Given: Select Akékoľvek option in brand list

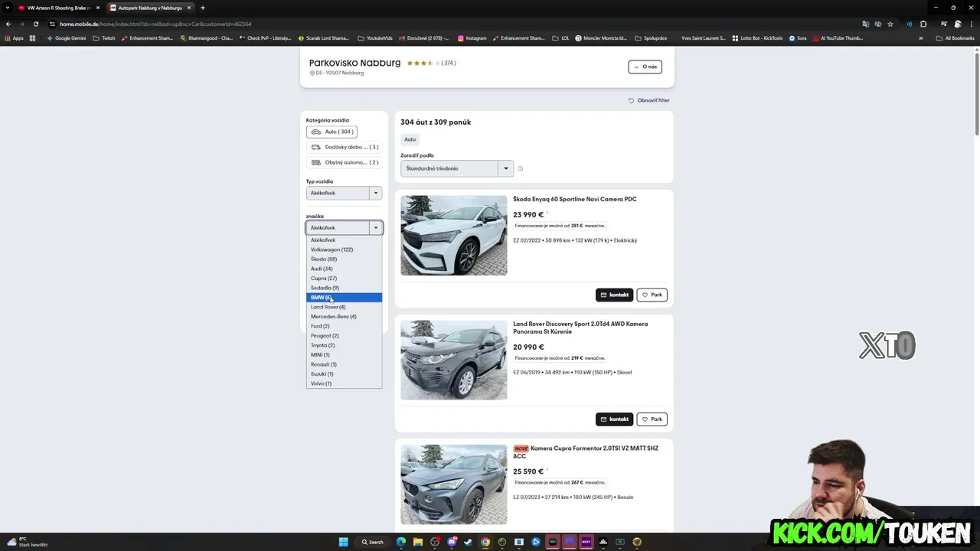Looking at the screenshot, I should 344,240.
